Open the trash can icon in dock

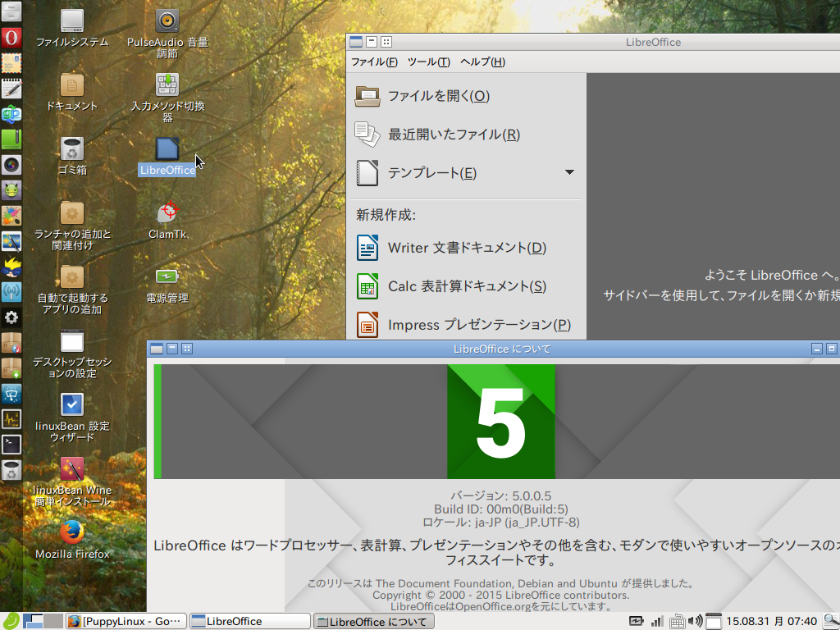coord(11,470)
